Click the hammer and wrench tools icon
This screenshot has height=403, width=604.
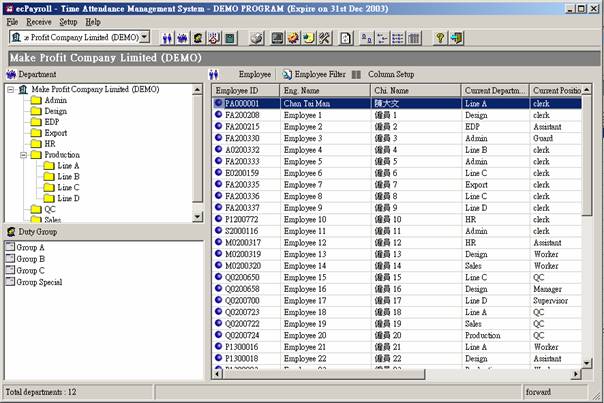pyautogui.click(x=325, y=38)
